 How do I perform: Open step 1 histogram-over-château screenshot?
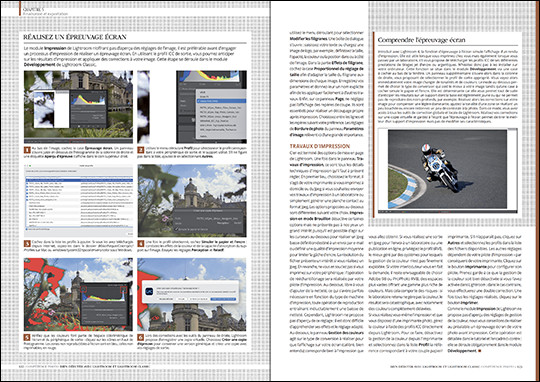(79, 107)
